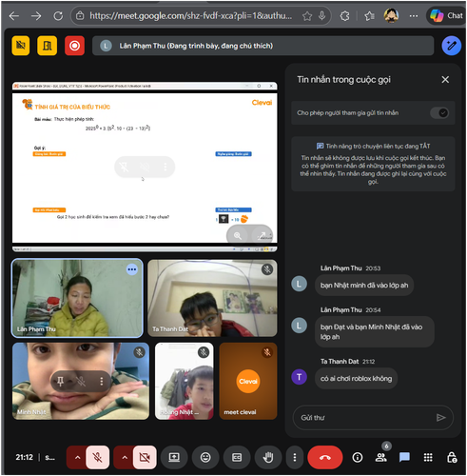
Task: Select the shared presentation thumbnail
Action: pyautogui.click(x=145, y=168)
